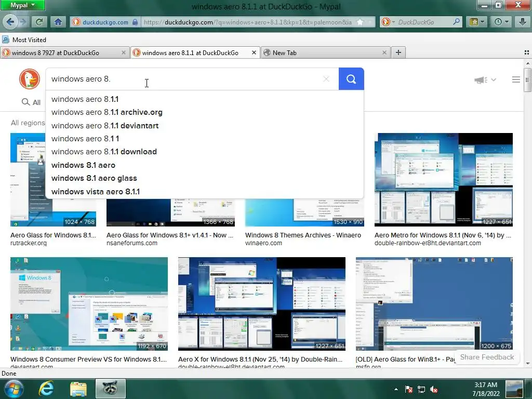The width and height of the screenshot is (532, 399).
Task: Go back to the previous page
Action: [10, 22]
